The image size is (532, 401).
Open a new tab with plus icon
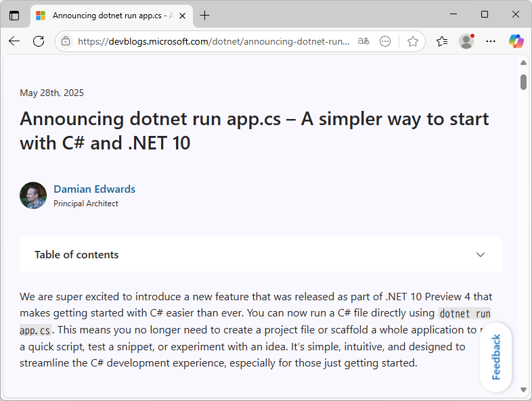pos(204,16)
